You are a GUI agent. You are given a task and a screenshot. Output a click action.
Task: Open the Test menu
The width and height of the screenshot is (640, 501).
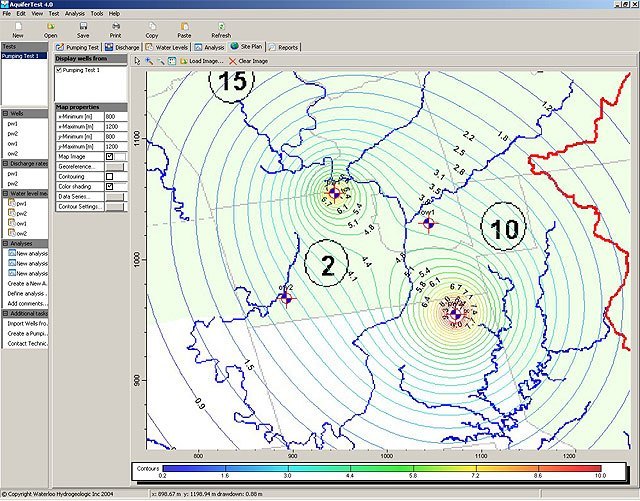54,13
